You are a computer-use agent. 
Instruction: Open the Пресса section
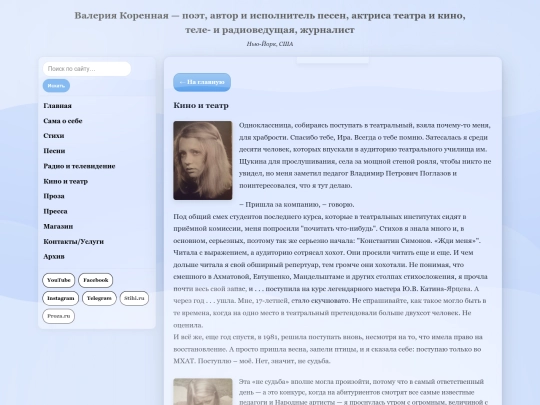coord(55,211)
